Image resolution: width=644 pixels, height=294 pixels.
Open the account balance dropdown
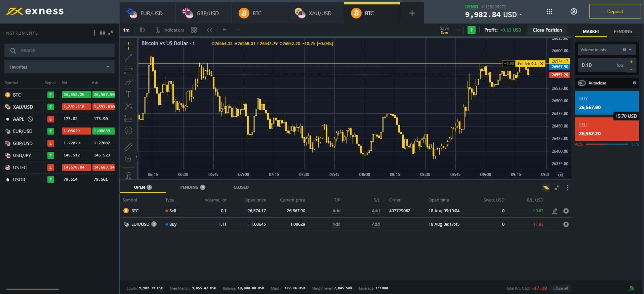[493, 15]
